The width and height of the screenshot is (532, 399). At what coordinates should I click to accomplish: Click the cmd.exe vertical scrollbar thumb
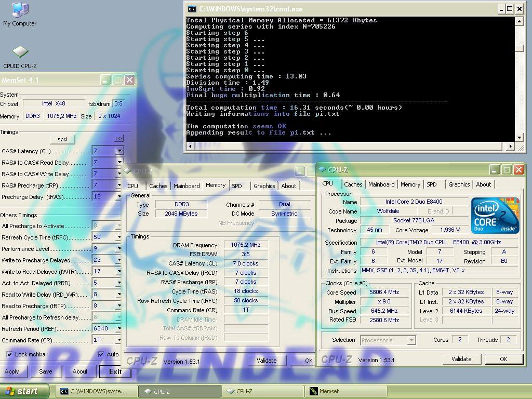519,48
